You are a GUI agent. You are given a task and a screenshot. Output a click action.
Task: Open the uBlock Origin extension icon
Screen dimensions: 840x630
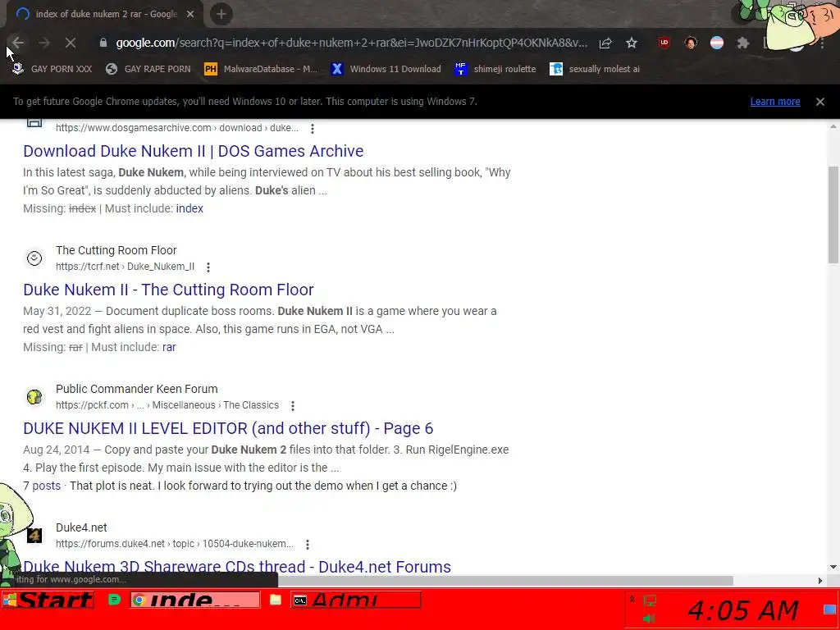(x=664, y=43)
